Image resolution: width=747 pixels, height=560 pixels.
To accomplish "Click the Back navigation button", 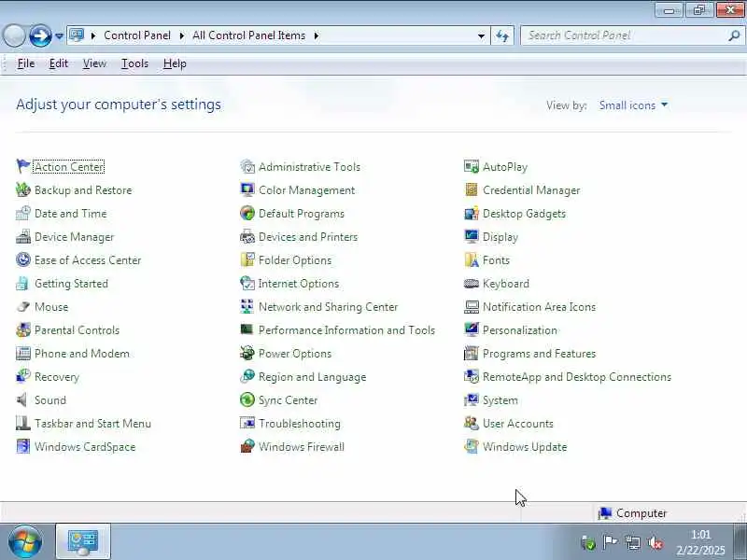I will click(14, 35).
